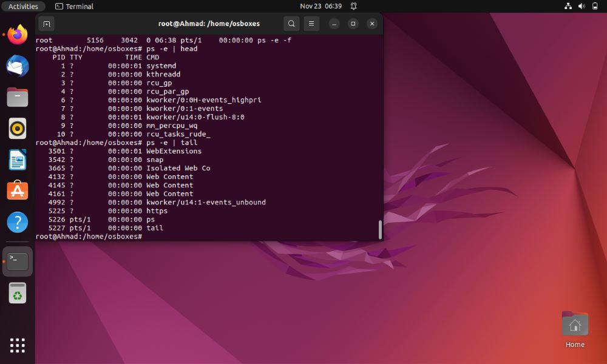Show Applications grid
This screenshot has width=607, height=364.
click(x=18, y=345)
